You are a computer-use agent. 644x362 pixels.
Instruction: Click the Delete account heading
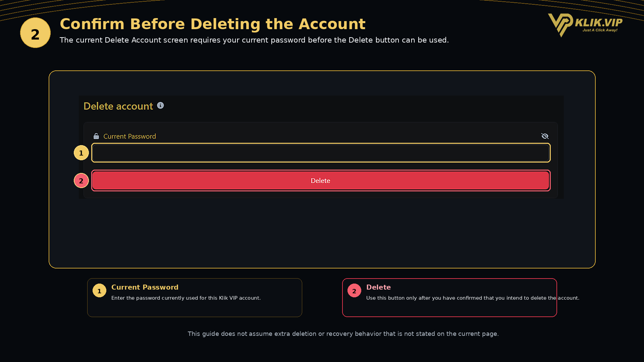[x=118, y=106]
